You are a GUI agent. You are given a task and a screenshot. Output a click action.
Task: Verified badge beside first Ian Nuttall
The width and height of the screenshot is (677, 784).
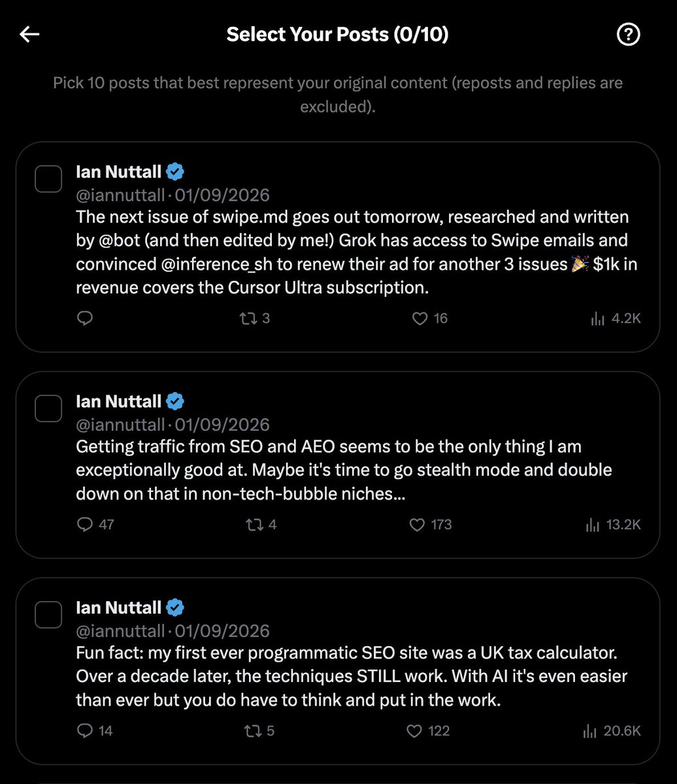[175, 172]
